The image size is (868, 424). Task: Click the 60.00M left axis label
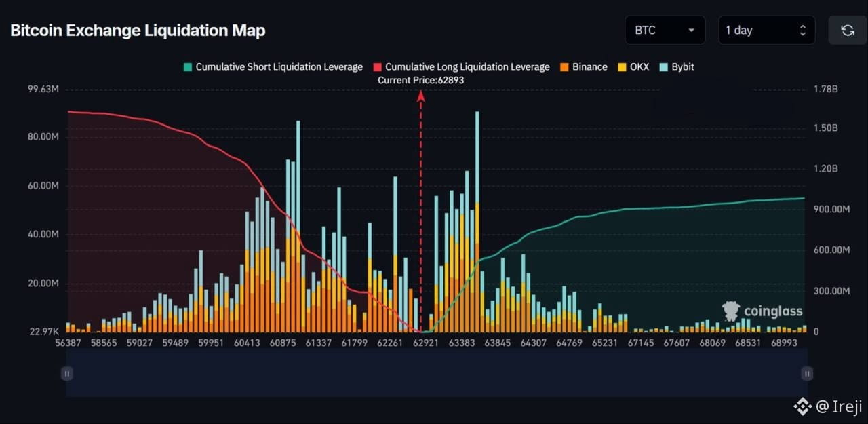pyautogui.click(x=44, y=185)
